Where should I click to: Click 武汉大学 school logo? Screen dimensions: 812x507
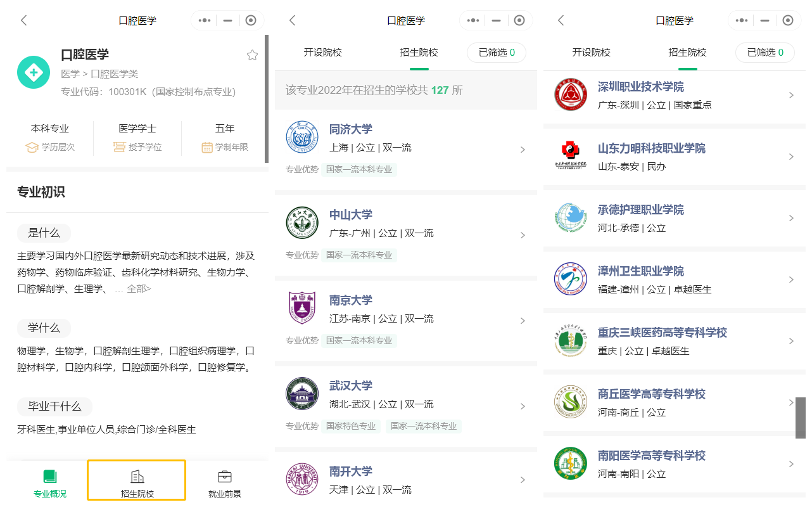[302, 394]
